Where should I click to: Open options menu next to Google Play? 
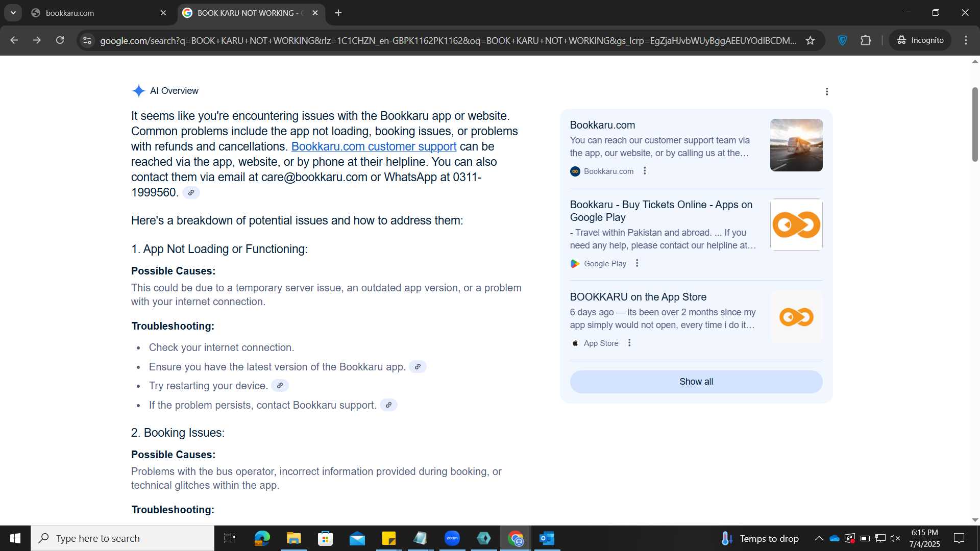tap(637, 263)
